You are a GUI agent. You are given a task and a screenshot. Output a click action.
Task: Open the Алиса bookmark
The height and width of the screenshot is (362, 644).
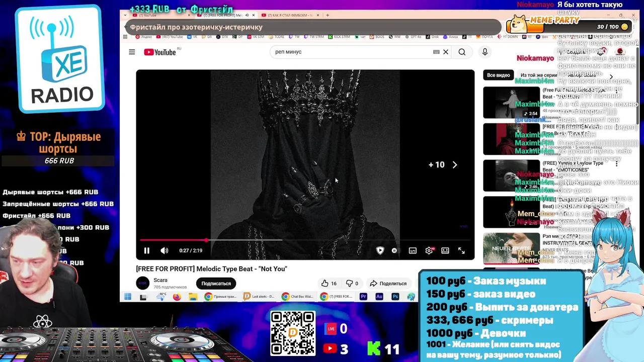[450, 37]
